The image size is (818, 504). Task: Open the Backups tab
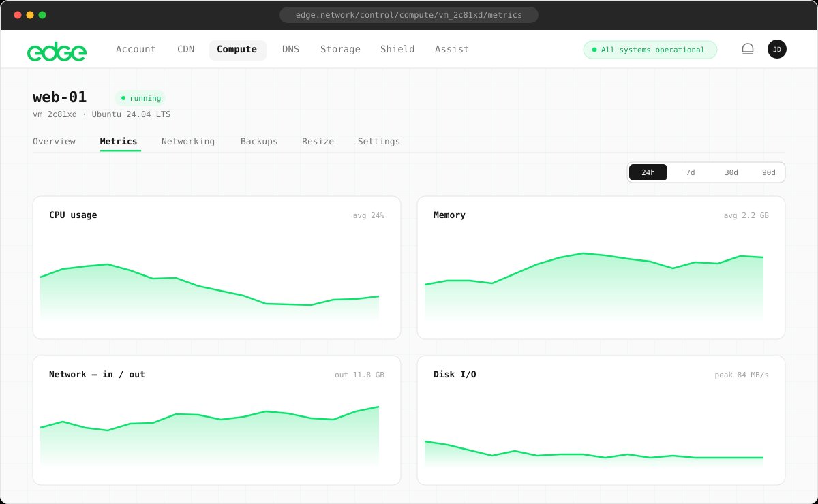click(259, 142)
